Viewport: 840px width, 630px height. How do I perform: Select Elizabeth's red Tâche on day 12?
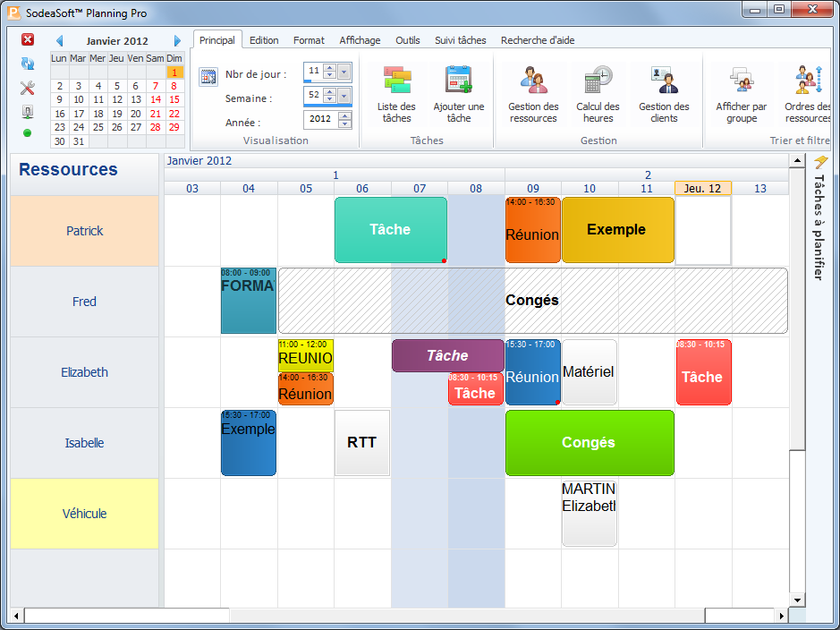tap(703, 372)
